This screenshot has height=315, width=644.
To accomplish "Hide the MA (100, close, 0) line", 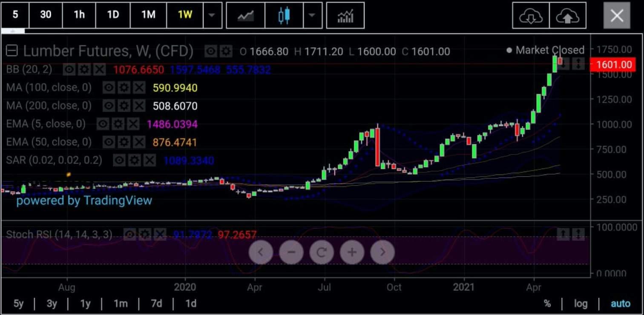I will pos(109,88).
